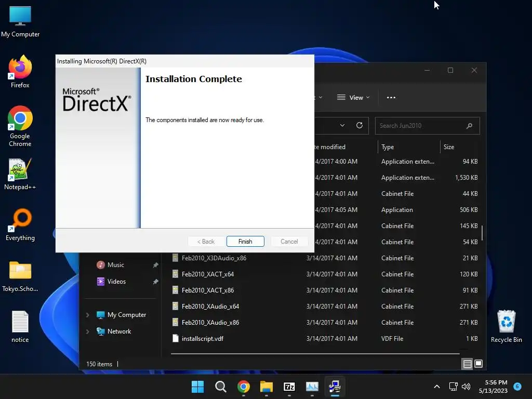Select the DirectX installer taskbar icon
The width and height of the screenshot is (532, 399).
(x=335, y=387)
